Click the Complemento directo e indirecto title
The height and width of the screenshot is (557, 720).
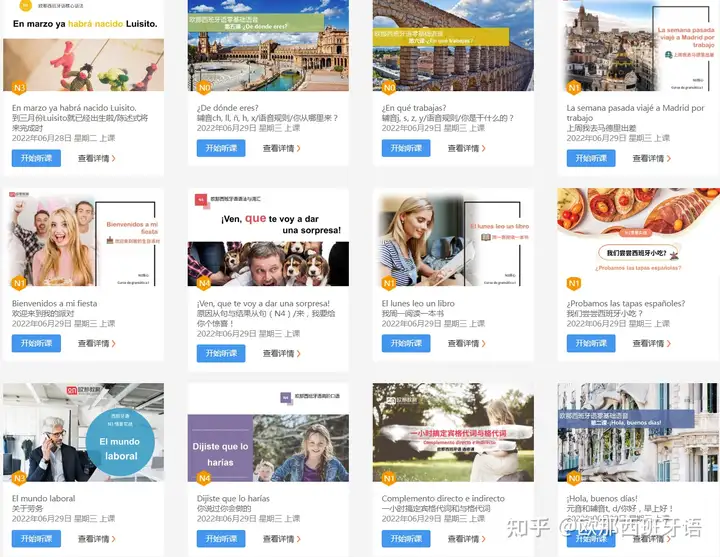pos(443,498)
